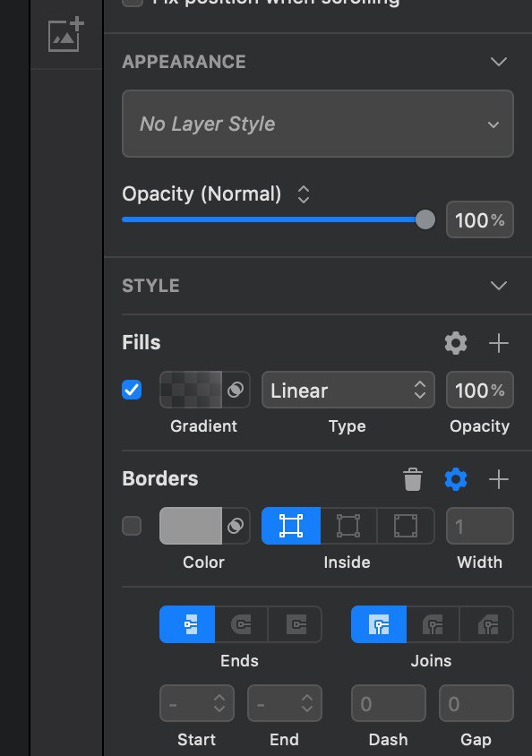This screenshot has width=532, height=756.
Task: Collapse the Style section
Action: [x=498, y=286]
